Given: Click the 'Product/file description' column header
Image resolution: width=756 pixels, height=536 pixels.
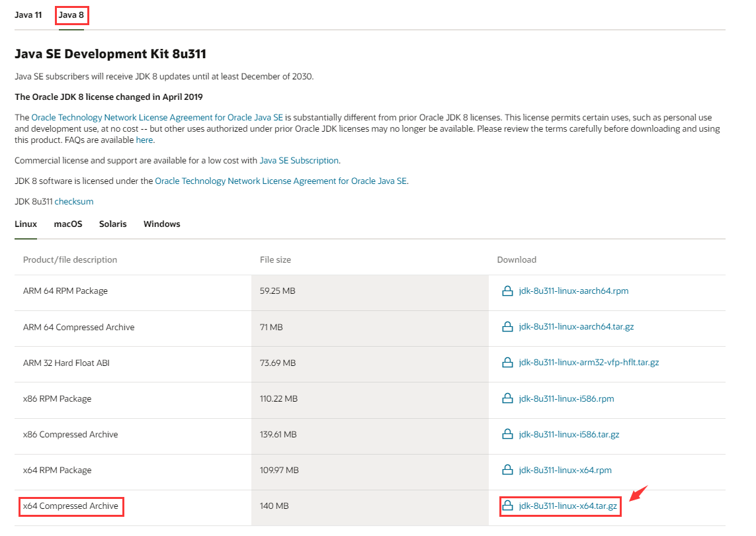Looking at the screenshot, I should point(70,259).
